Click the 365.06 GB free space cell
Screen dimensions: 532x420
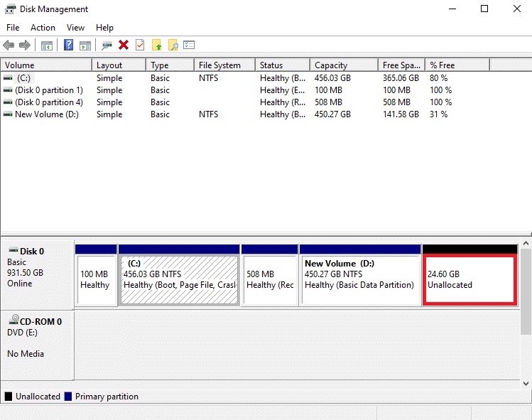tap(401, 78)
